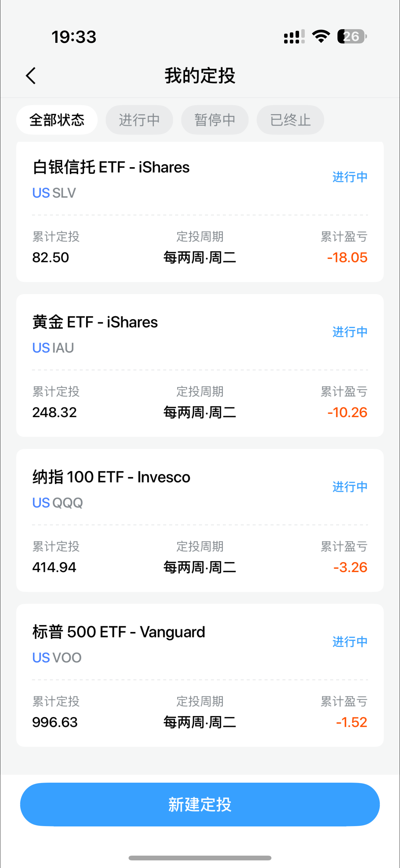Tap the cellular signal bars icon
Image resolution: width=400 pixels, height=868 pixels.
pyautogui.click(x=294, y=36)
